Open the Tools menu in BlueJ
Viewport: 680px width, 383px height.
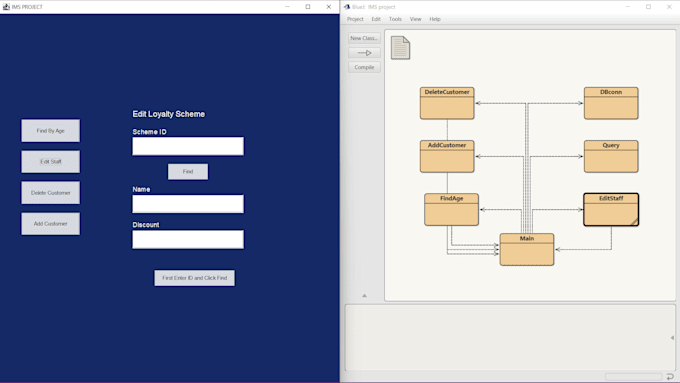pos(395,19)
